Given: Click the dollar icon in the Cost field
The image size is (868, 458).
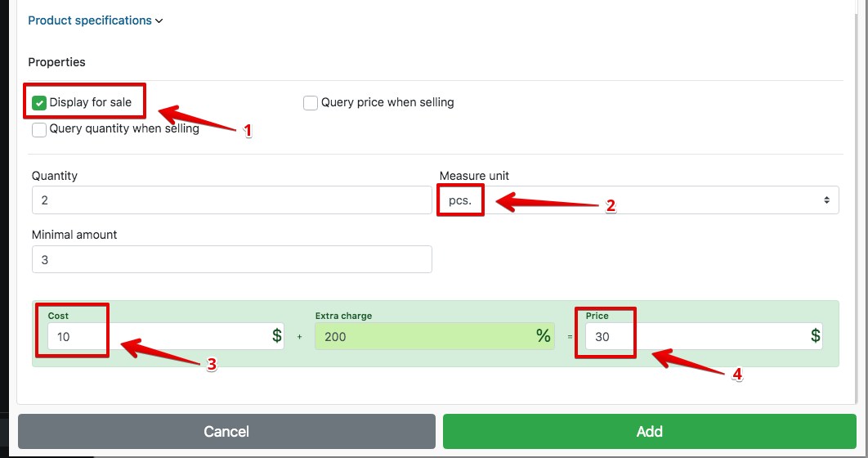Looking at the screenshot, I should [277, 336].
